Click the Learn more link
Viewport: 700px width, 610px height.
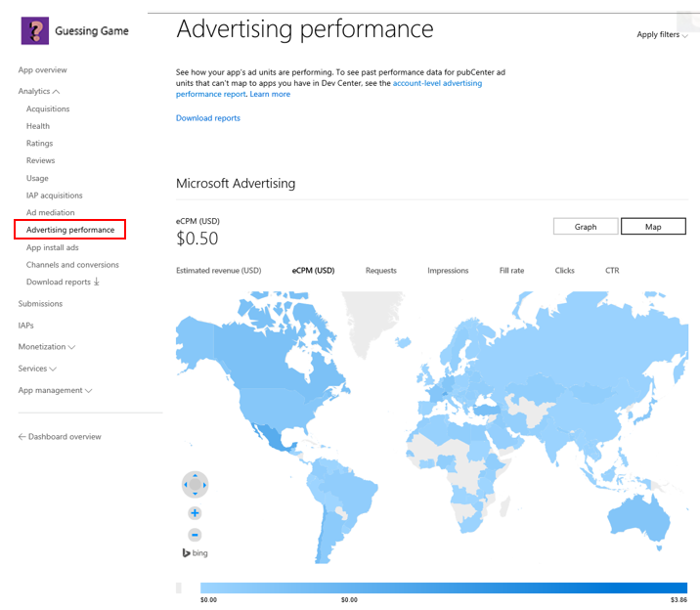pos(270,94)
